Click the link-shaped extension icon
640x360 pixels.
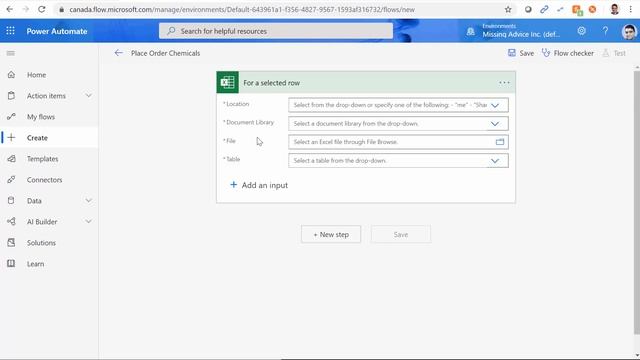pyautogui.click(x=544, y=9)
